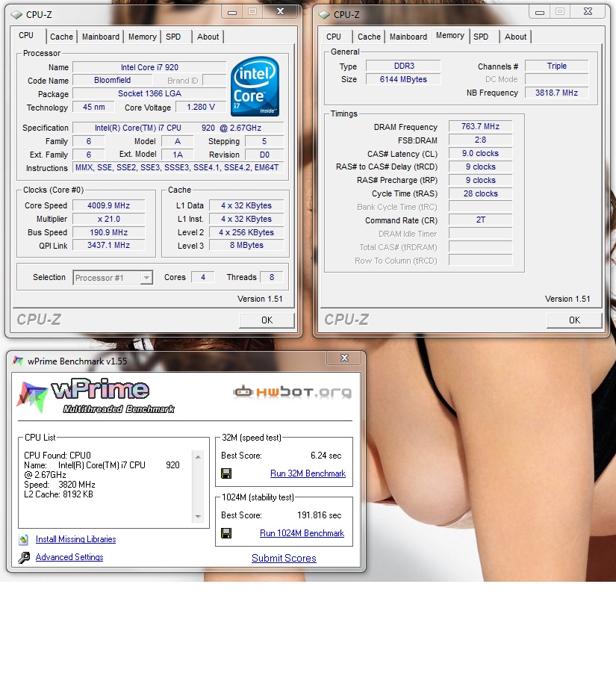The height and width of the screenshot is (699, 616).
Task: Click the Cycle Time value 28 clocks
Action: (x=481, y=193)
